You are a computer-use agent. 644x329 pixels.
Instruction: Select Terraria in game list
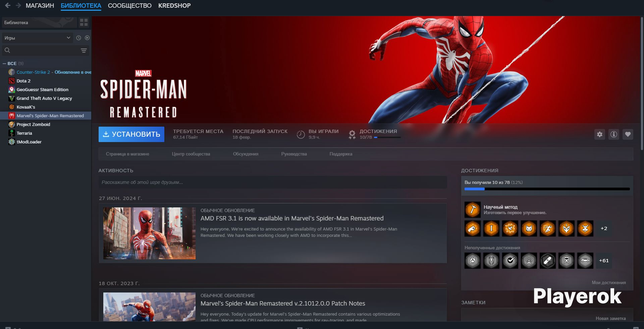pyautogui.click(x=24, y=133)
